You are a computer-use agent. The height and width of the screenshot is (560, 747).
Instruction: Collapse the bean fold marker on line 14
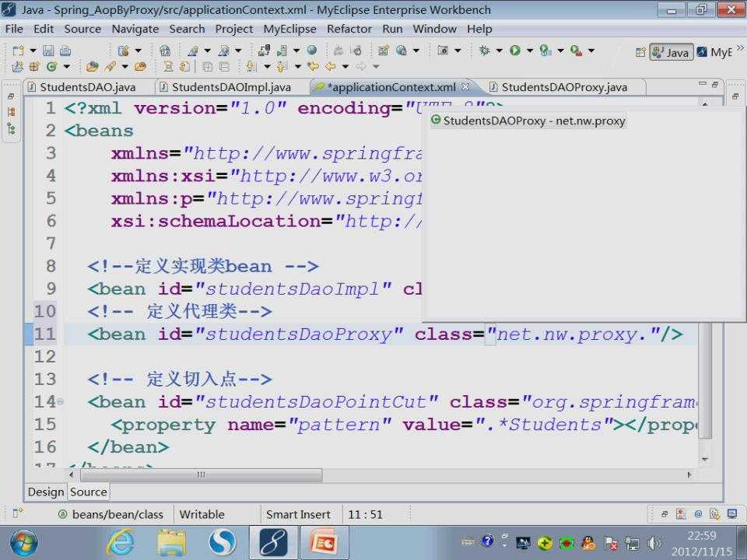[x=60, y=402]
